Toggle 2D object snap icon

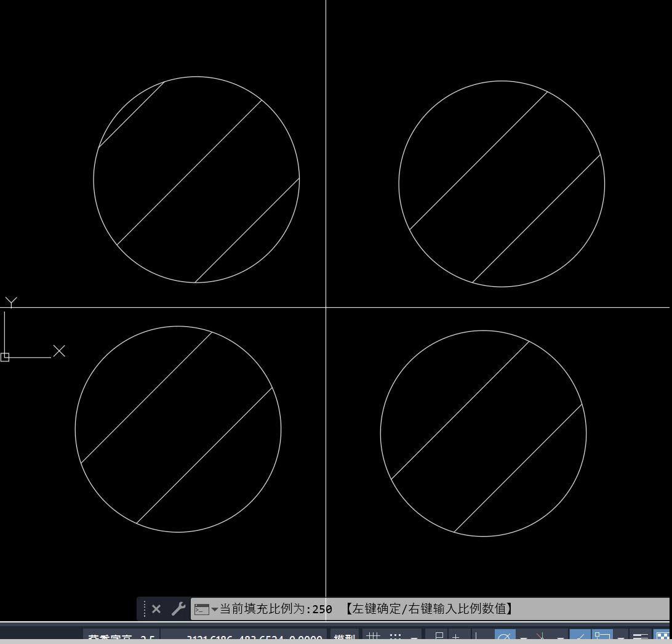tap(601, 638)
